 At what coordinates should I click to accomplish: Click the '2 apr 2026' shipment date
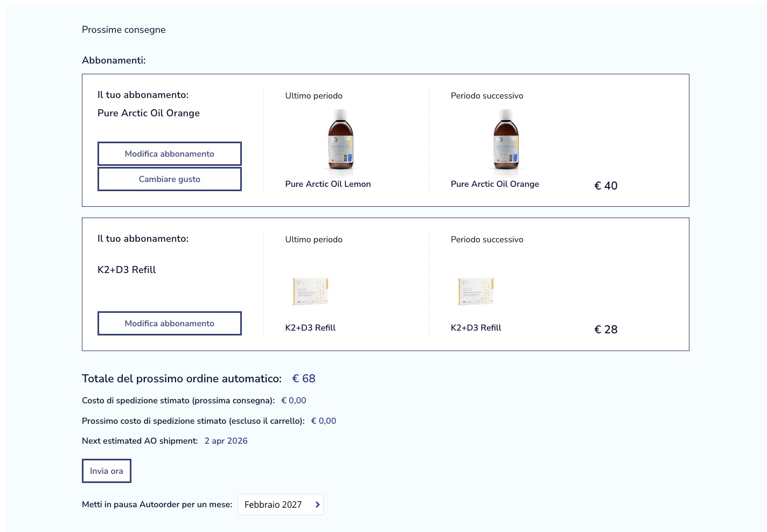(226, 441)
